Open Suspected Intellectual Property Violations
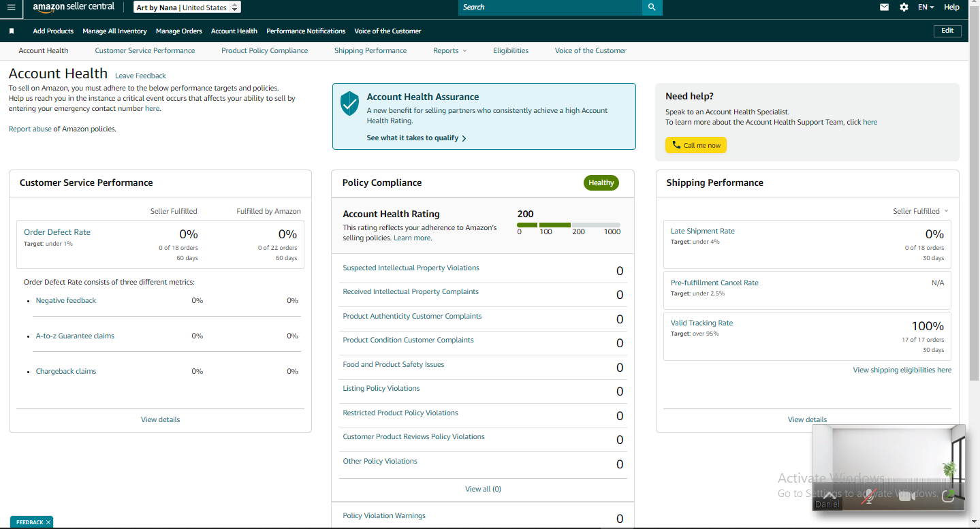Viewport: 980px width, 529px height. point(411,268)
